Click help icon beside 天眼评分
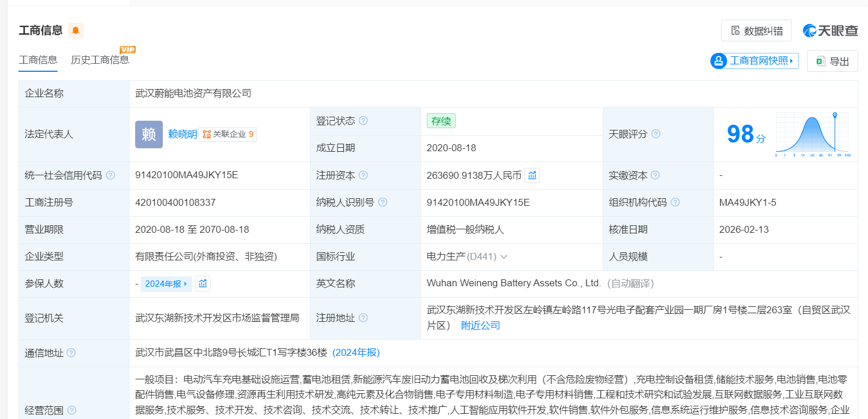 656,134
